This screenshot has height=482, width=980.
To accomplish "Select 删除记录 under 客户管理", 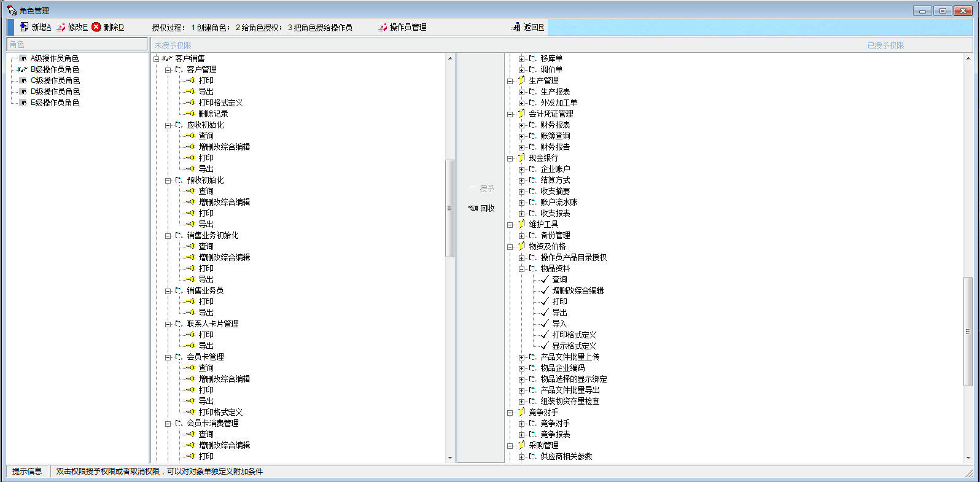I will pos(213,114).
